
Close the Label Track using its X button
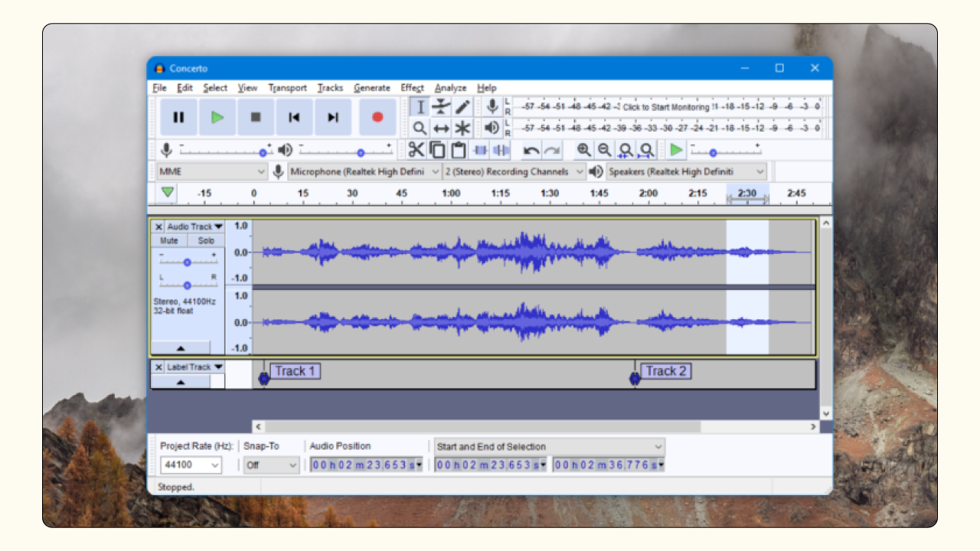[158, 367]
